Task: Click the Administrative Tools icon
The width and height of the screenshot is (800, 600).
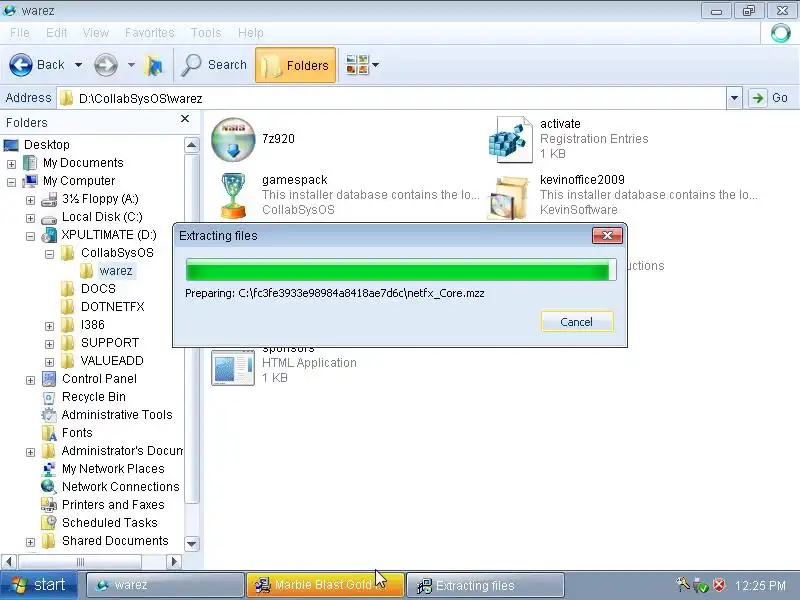Action: (x=49, y=415)
